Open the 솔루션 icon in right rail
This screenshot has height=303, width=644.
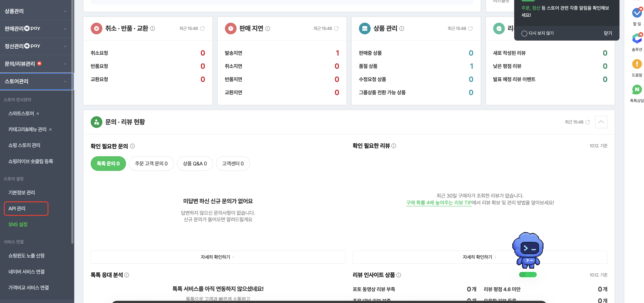(637, 38)
